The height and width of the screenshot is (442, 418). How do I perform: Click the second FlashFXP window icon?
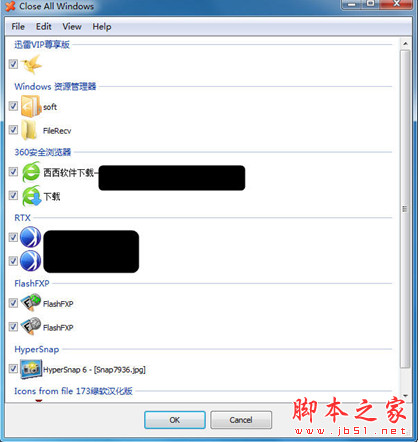pos(31,326)
